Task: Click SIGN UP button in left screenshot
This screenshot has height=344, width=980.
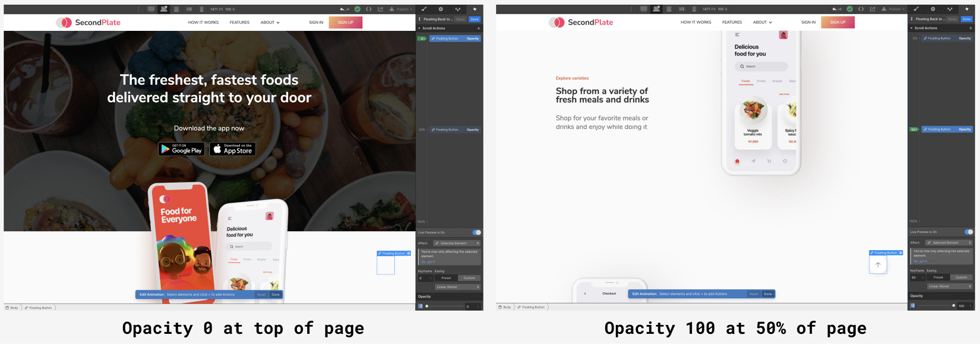Action: pyautogui.click(x=346, y=23)
